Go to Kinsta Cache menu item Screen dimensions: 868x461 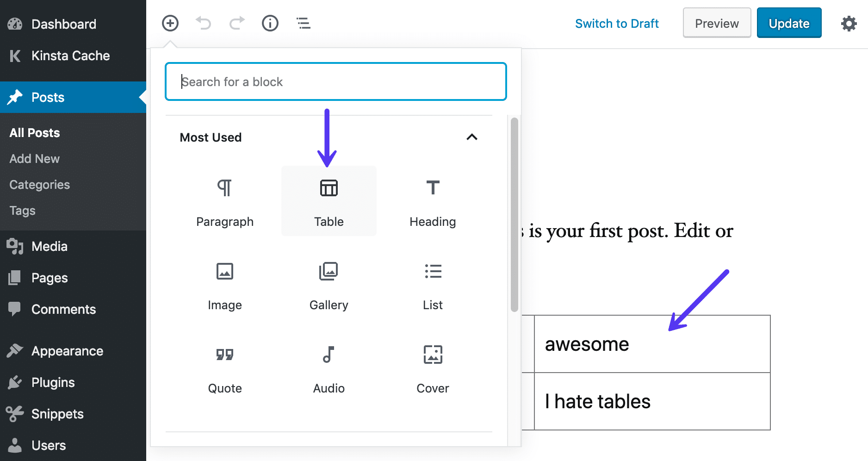(70, 56)
